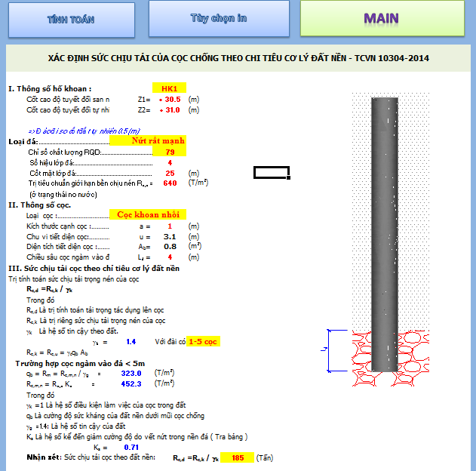The height and width of the screenshot is (471, 476).
Task: Select qb value 323.0
Action: [x=131, y=373]
